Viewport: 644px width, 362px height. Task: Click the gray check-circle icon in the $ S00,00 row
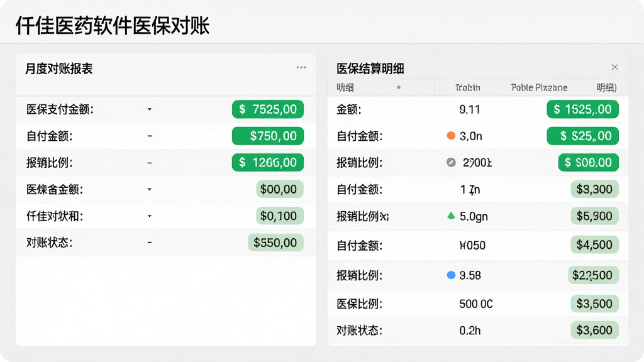point(451,163)
